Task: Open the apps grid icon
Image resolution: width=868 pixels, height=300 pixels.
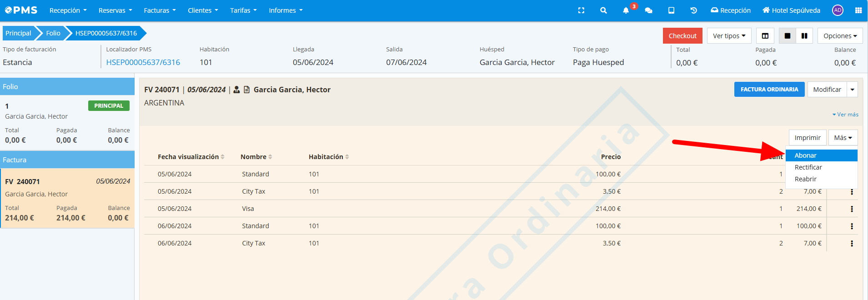Action: click(858, 10)
